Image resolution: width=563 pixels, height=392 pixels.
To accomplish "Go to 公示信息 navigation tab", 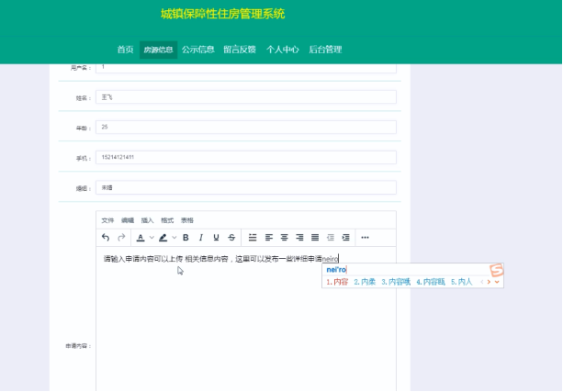I will tap(198, 50).
